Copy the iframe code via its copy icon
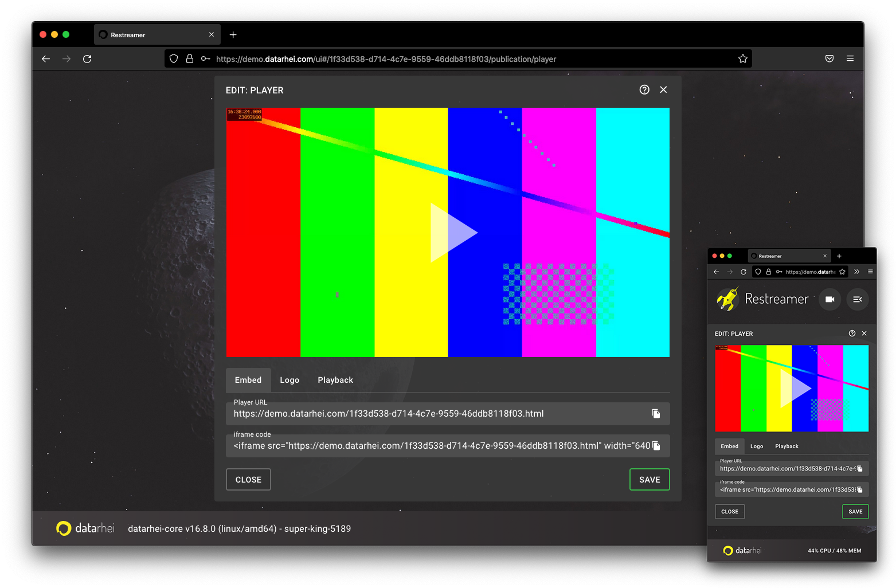The width and height of the screenshot is (896, 588). coord(657,445)
